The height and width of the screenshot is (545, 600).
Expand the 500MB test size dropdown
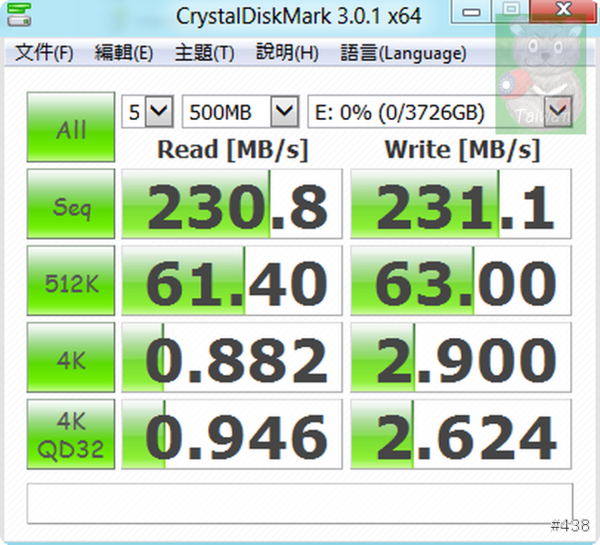pos(285,112)
